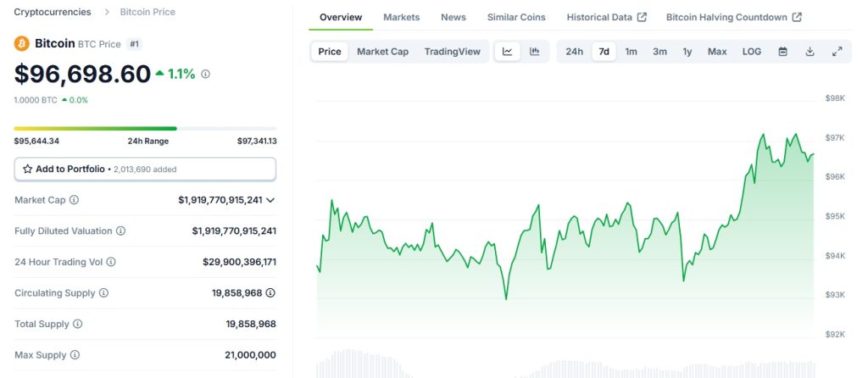Click the $92K axis label

(835, 334)
